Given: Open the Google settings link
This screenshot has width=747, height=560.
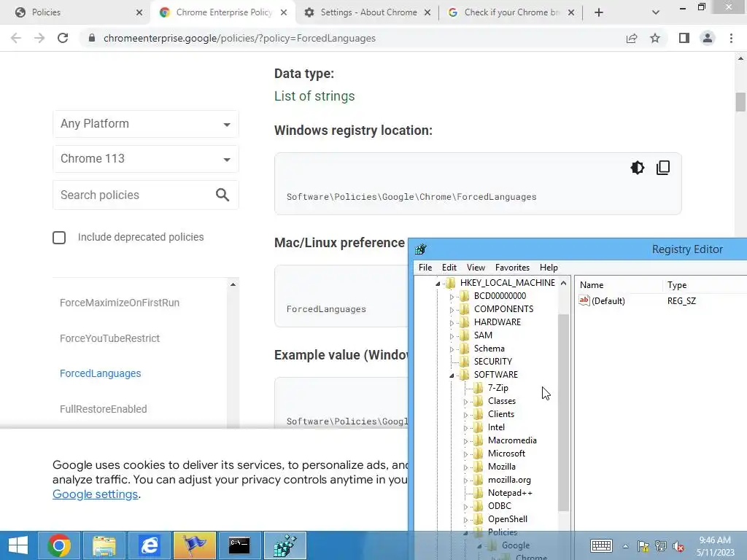Looking at the screenshot, I should pos(96,494).
